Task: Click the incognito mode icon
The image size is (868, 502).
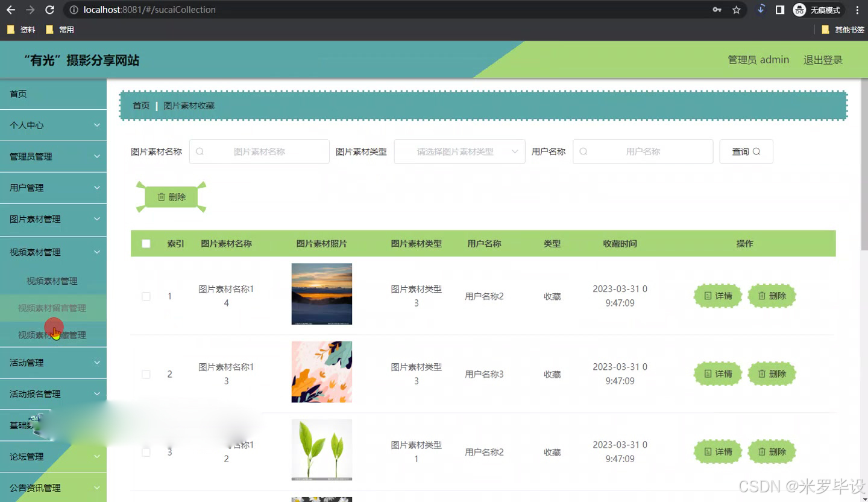Action: point(799,10)
